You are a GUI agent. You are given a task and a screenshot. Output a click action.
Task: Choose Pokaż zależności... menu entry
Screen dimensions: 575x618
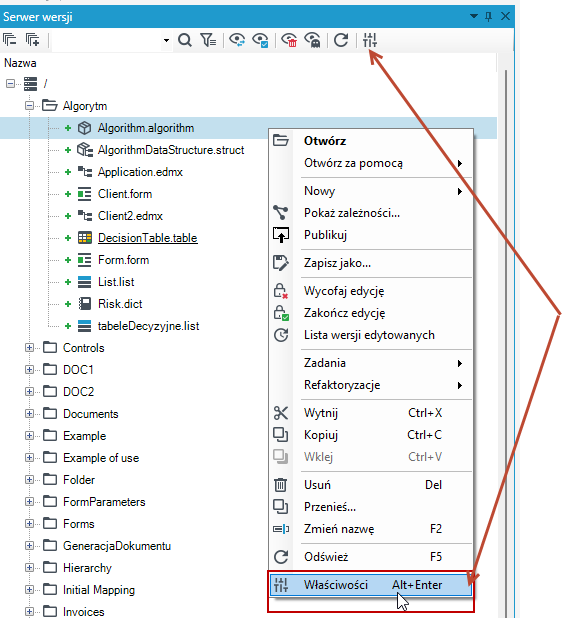coord(370,213)
